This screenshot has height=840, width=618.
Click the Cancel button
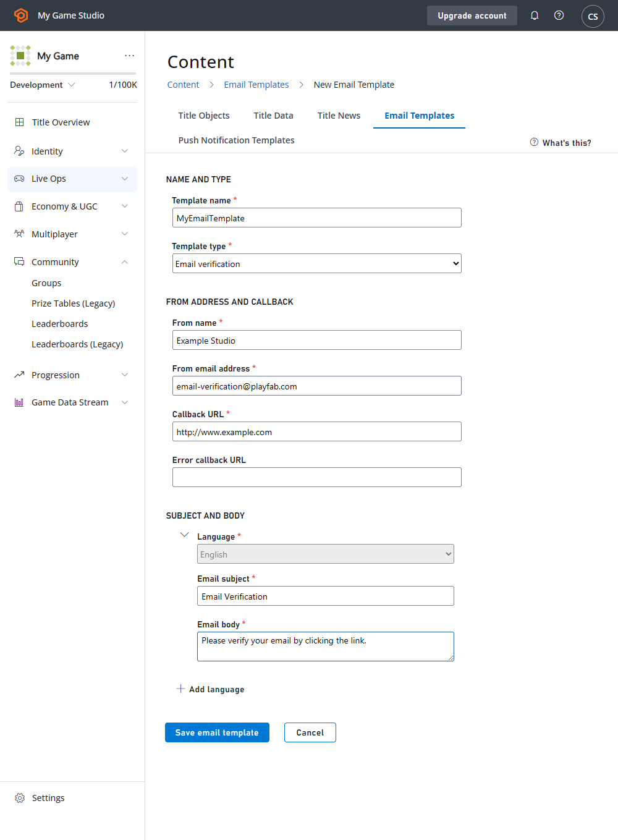pyautogui.click(x=310, y=732)
